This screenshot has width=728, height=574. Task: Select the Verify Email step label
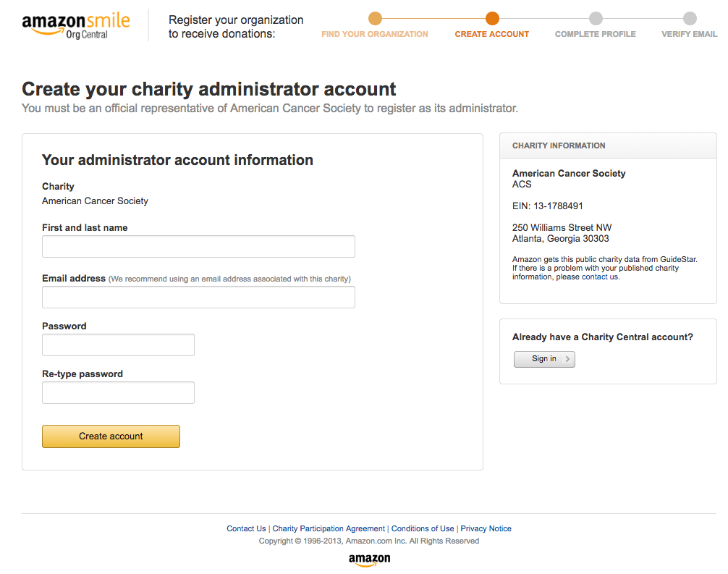coord(689,34)
